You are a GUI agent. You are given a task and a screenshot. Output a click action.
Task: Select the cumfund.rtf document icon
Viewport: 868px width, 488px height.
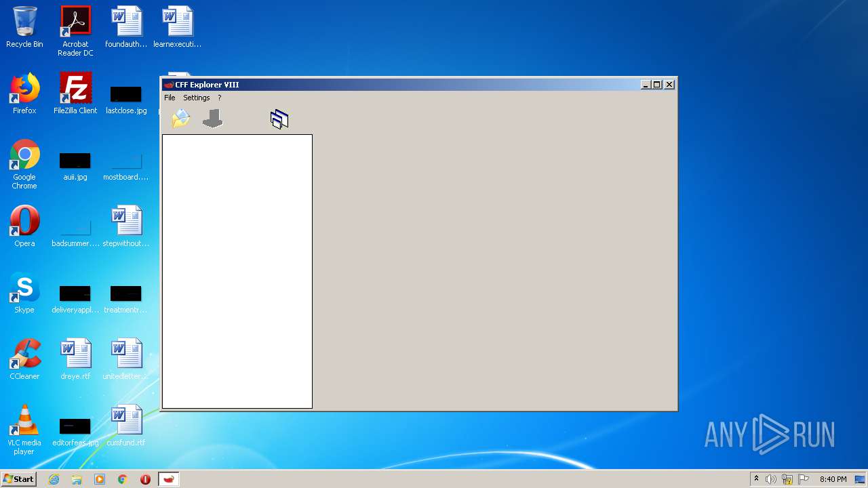126,426
